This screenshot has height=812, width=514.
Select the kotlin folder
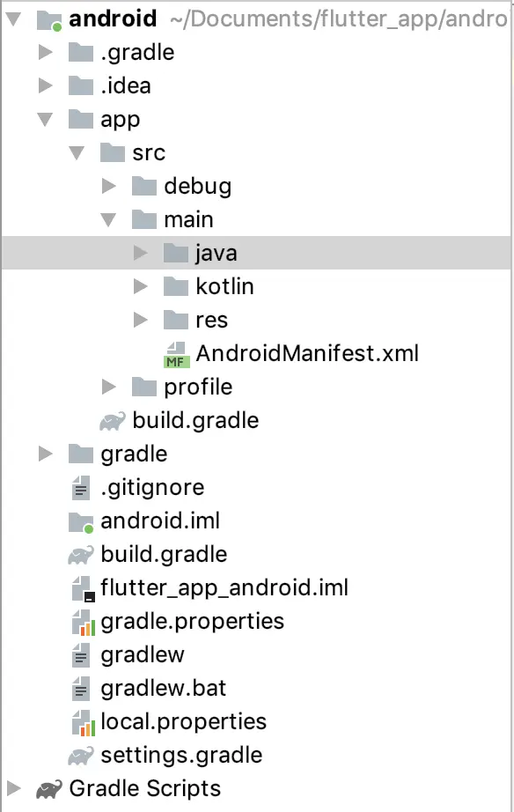pyautogui.click(x=210, y=286)
